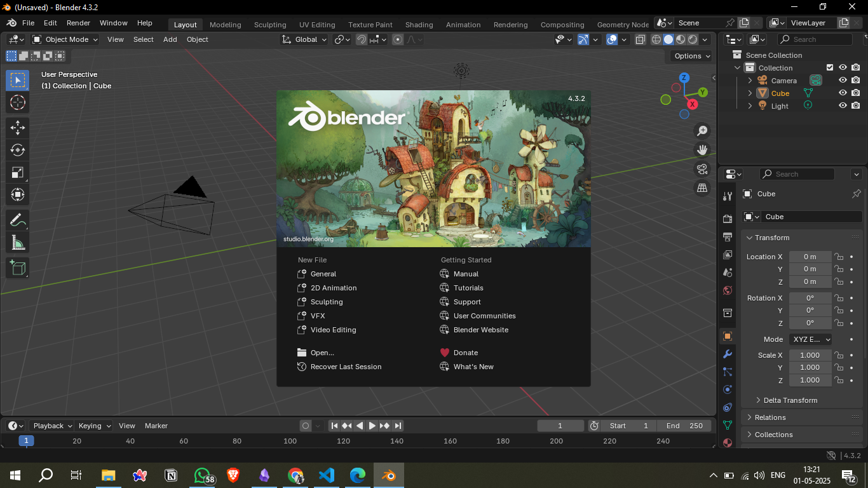Choose the Transform tool
Viewport: 868px width, 488px height.
(x=17, y=194)
